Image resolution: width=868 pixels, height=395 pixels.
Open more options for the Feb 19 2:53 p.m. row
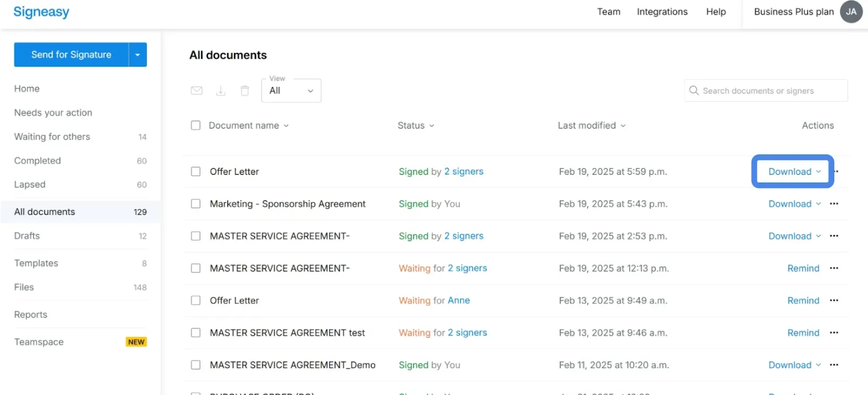(x=834, y=236)
